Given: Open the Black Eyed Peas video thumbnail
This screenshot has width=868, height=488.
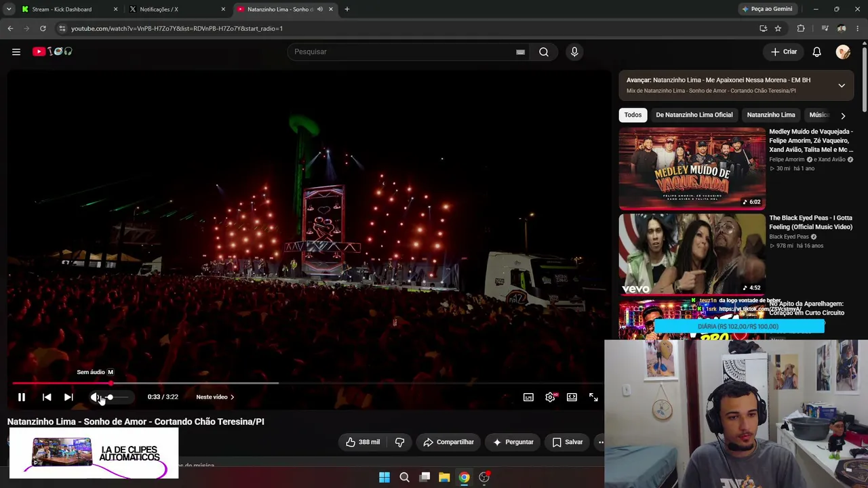Looking at the screenshot, I should click(x=692, y=253).
